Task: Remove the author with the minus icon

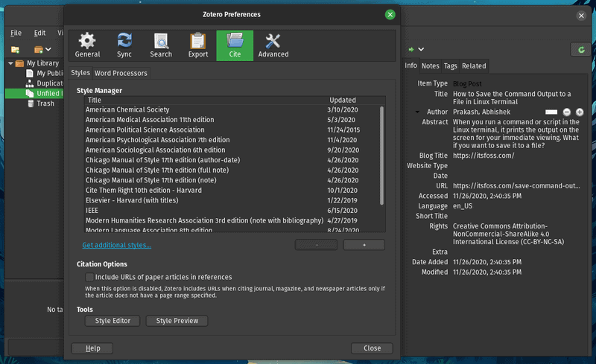Action: (566, 112)
